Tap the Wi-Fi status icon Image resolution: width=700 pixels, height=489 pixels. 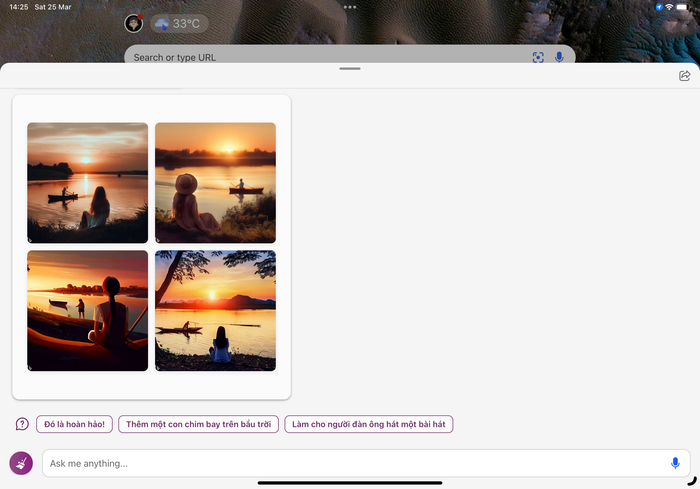(x=669, y=7)
